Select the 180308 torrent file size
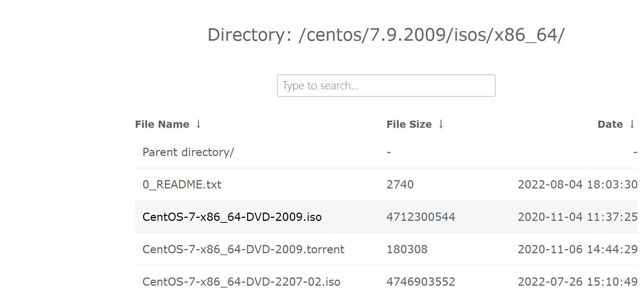 point(407,250)
